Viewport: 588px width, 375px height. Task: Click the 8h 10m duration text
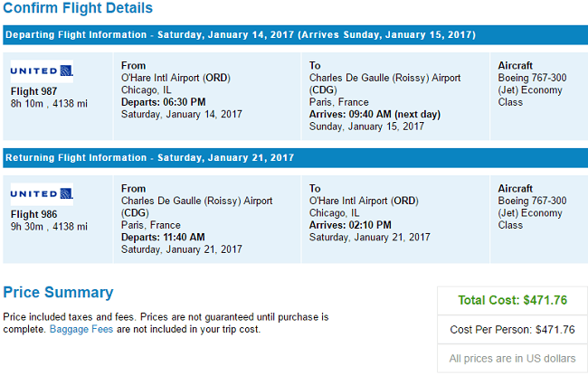tap(26, 104)
